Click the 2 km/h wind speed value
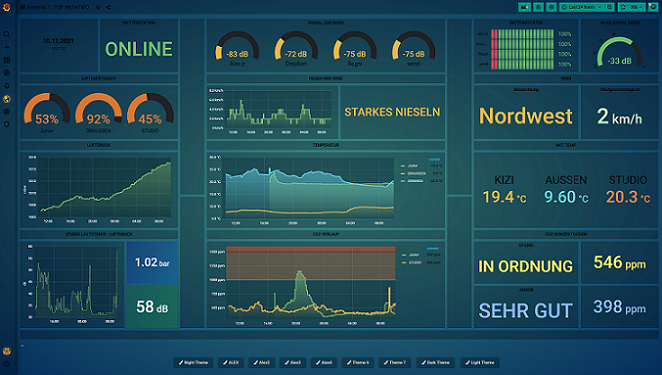The image size is (662, 375). pyautogui.click(x=619, y=116)
